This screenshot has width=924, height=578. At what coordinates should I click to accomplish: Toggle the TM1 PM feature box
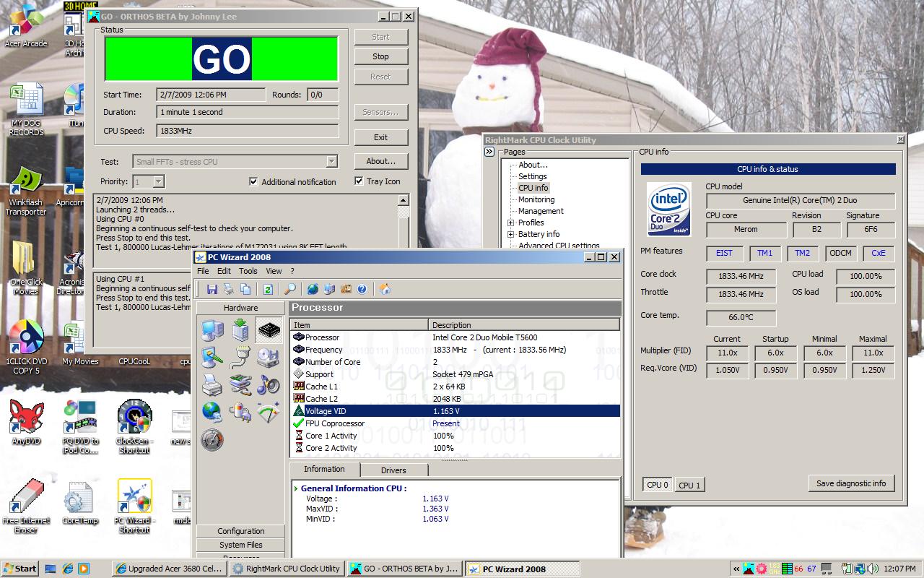point(764,253)
